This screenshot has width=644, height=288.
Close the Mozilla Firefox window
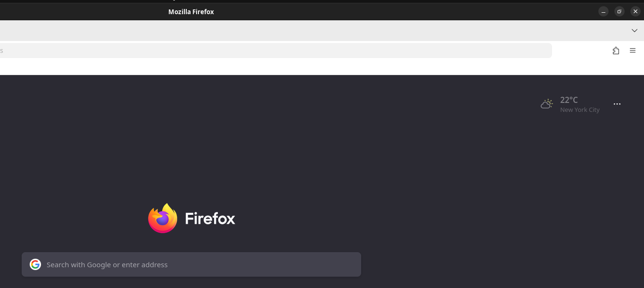coord(636,12)
